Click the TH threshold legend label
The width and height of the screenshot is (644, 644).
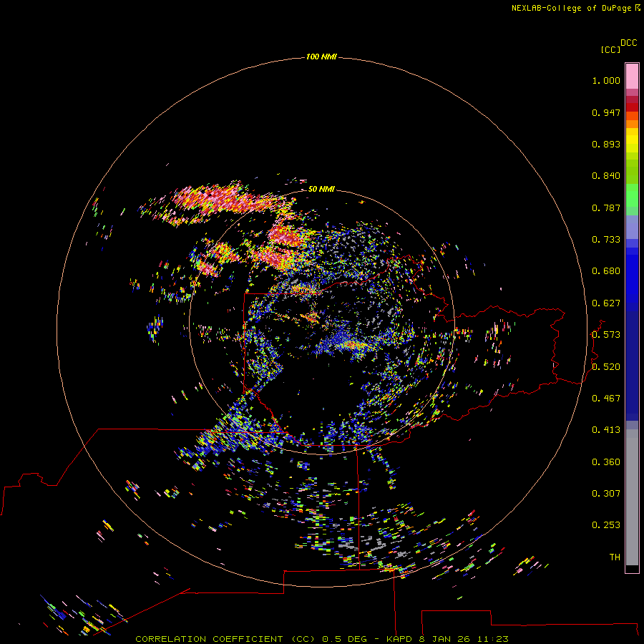pos(615,557)
